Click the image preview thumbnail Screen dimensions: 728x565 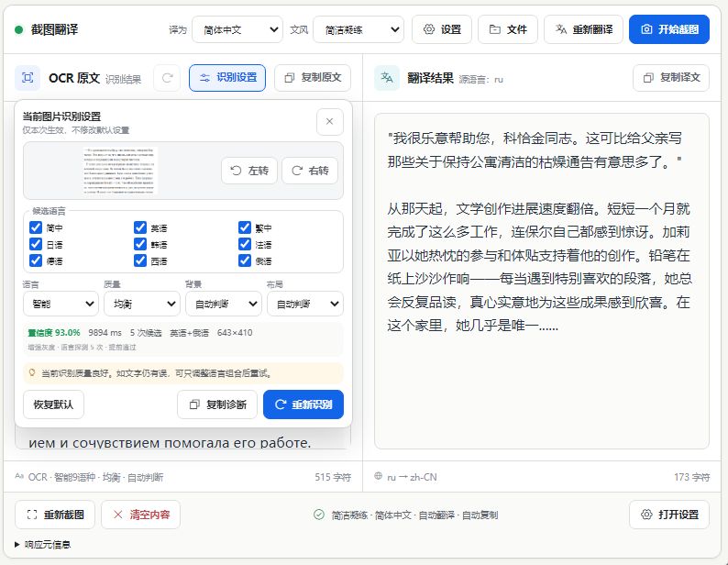[121, 171]
